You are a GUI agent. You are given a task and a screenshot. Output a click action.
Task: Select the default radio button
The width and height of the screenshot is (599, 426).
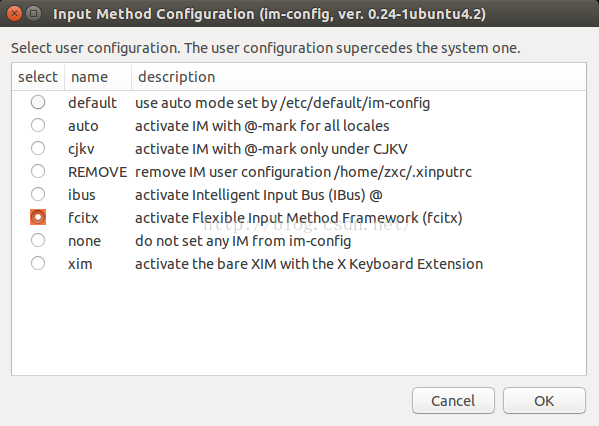pos(38,102)
